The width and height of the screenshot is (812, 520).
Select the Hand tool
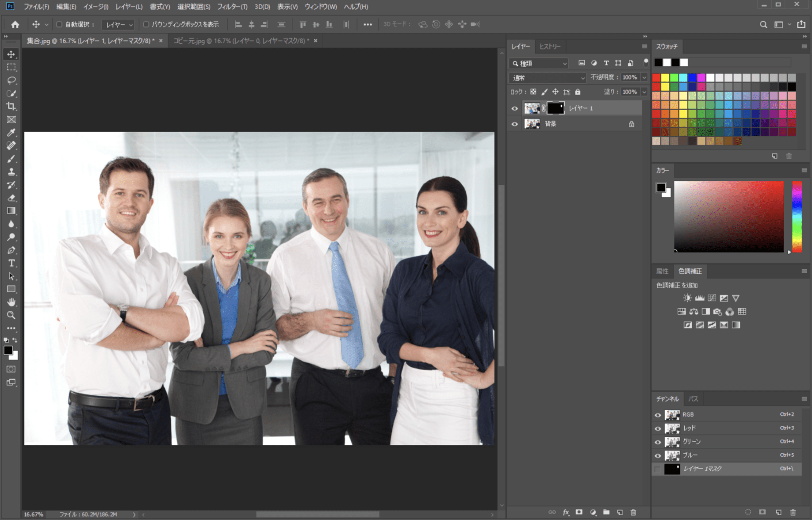click(x=11, y=302)
